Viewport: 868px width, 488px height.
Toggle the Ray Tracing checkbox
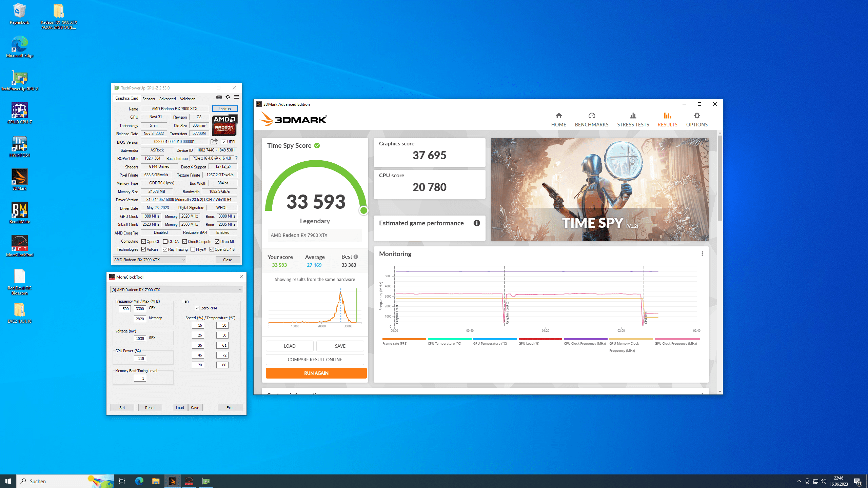165,249
